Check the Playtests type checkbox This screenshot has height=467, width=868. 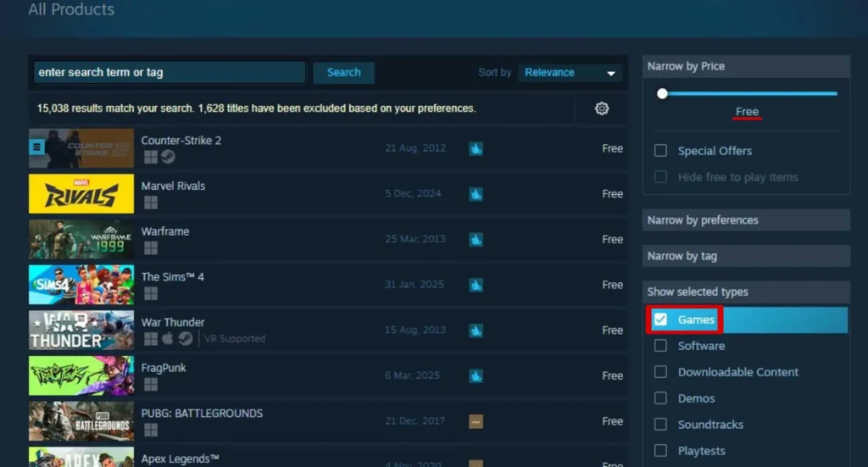pos(660,450)
